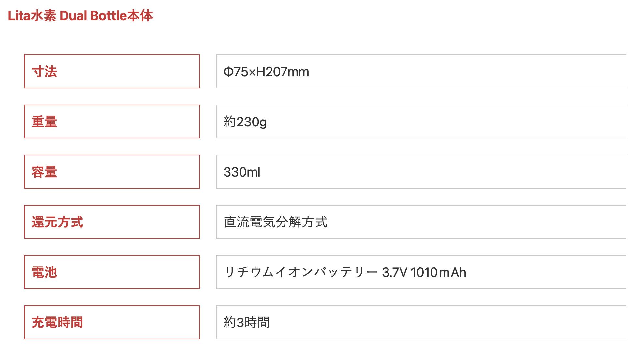Click the Lita水素 Dual Bottle本体 heading
This screenshot has height=361, width=644.
click(x=80, y=16)
